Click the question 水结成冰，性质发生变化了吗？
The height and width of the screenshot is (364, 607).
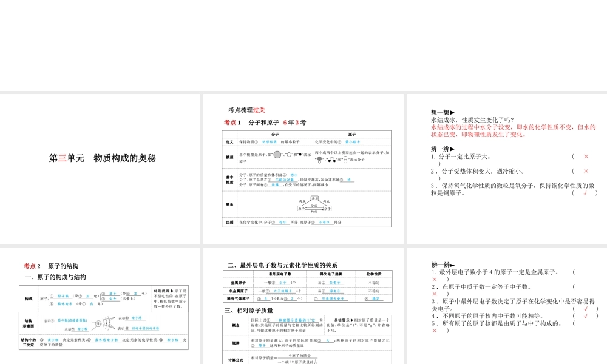(473, 120)
